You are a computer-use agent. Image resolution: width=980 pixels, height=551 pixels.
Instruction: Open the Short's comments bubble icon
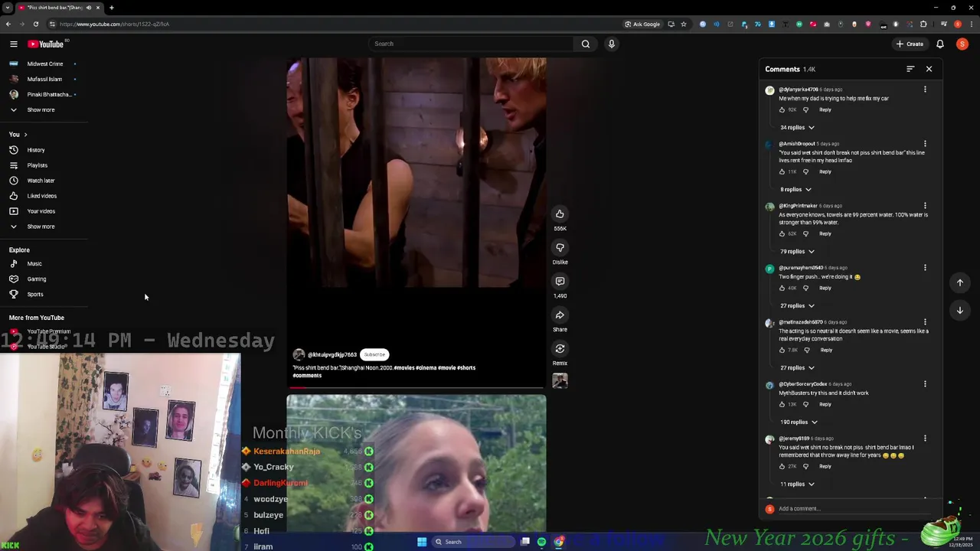(x=560, y=281)
